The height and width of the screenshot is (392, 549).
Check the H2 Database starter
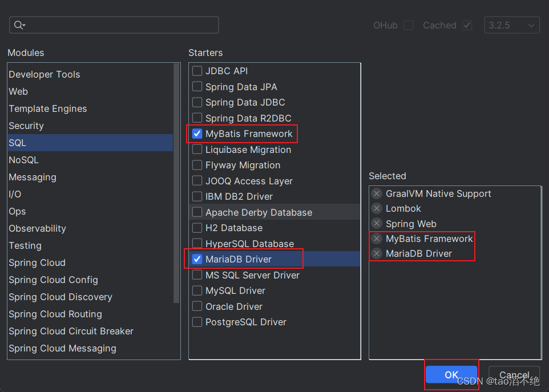(x=197, y=228)
